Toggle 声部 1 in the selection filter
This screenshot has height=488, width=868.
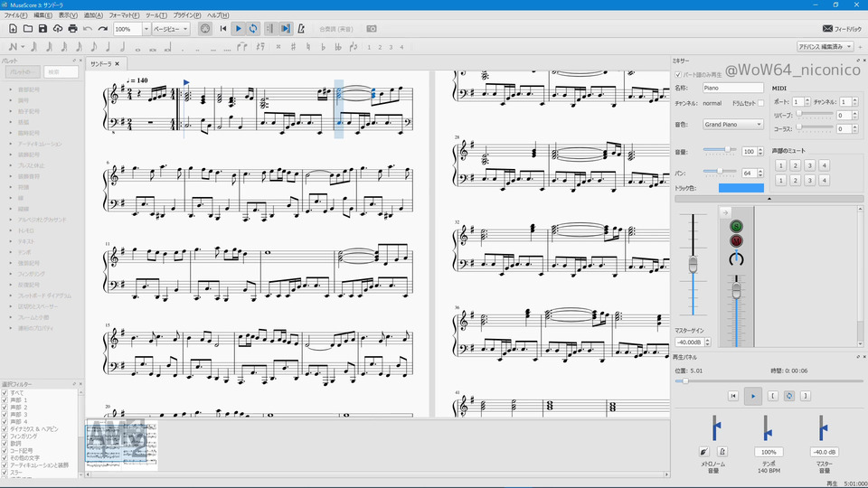[x=5, y=400]
